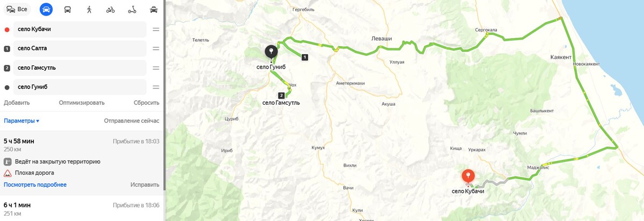The width and height of the screenshot is (644, 221).
Task: Click the Добавить waypoint button
Action: (x=17, y=102)
